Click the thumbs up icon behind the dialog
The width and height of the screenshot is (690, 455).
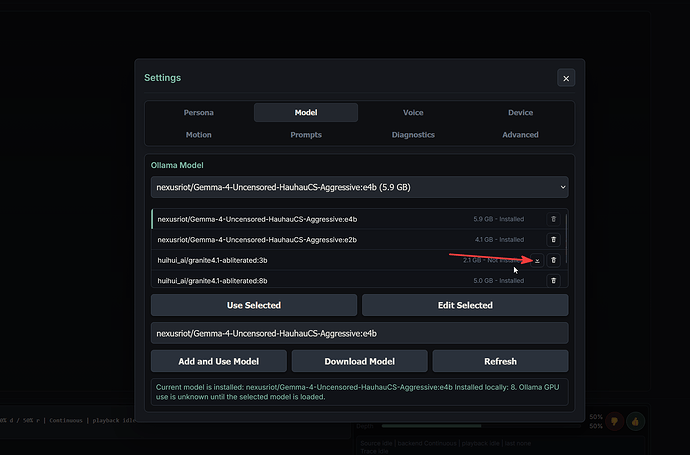click(635, 422)
